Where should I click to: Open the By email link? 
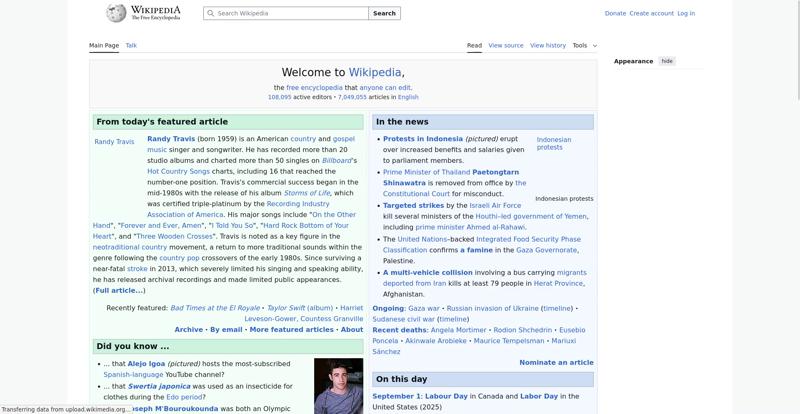point(226,330)
